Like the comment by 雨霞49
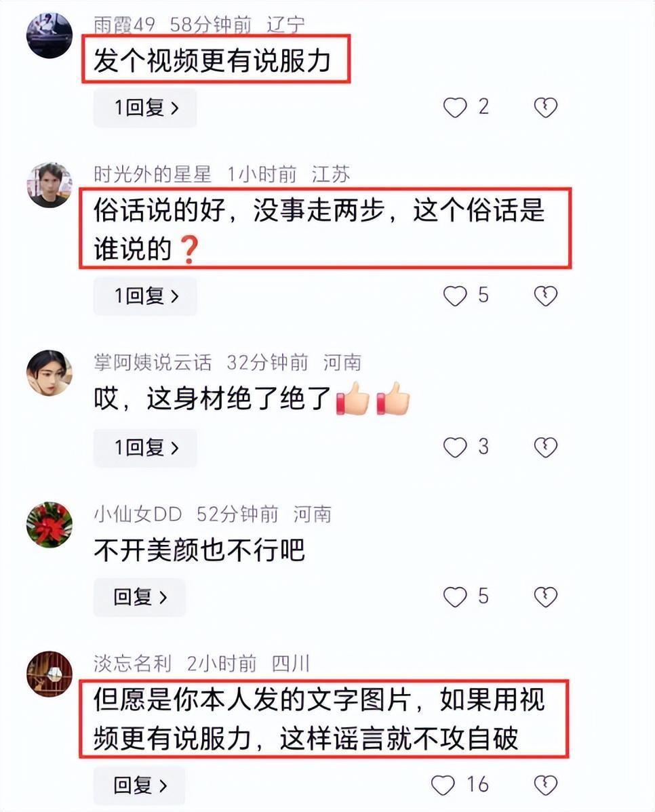This screenshot has width=655, height=812. pos(455,108)
